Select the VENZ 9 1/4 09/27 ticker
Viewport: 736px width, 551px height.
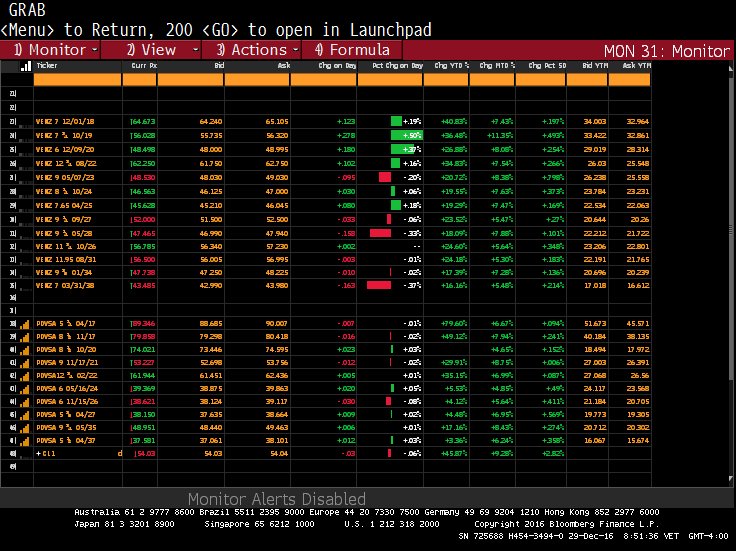pyautogui.click(x=64, y=220)
